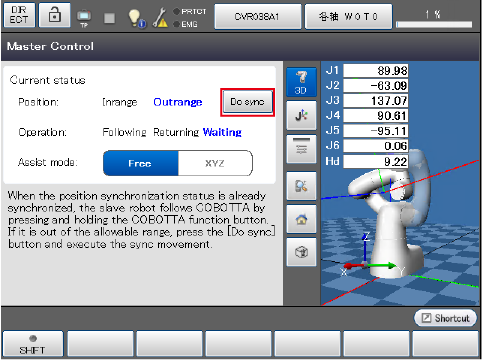Click the J5 value field -95.11
Viewport: 482px width, 360px height.
376,131
